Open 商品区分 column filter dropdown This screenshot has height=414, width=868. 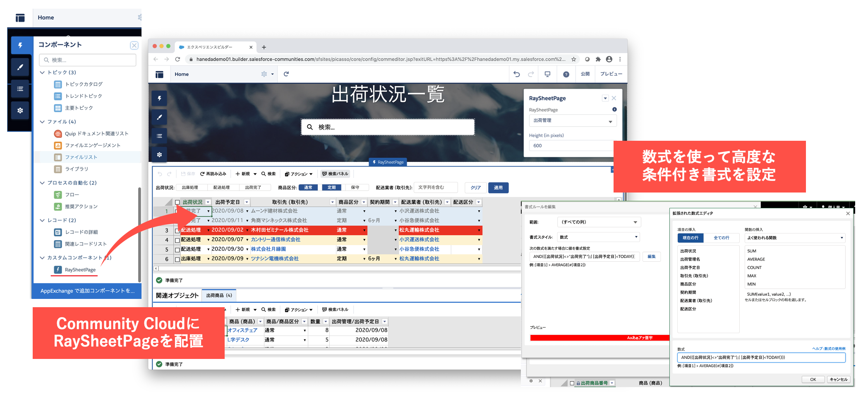pos(364,202)
